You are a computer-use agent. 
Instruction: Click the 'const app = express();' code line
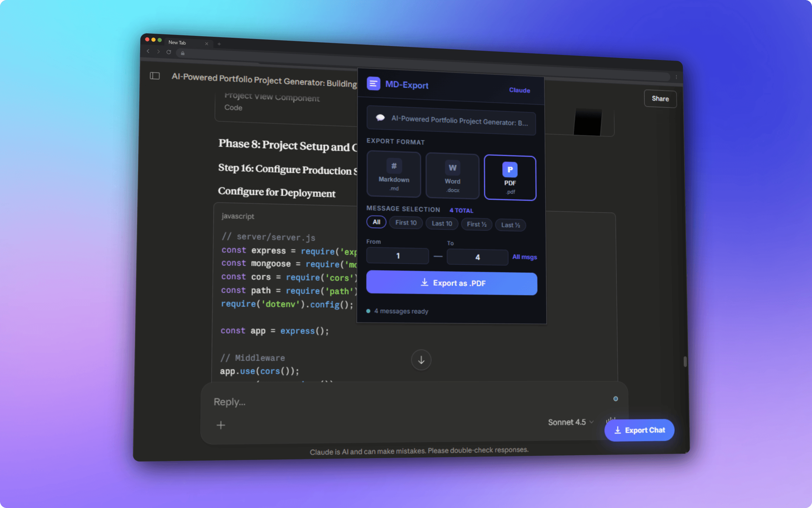point(274,331)
